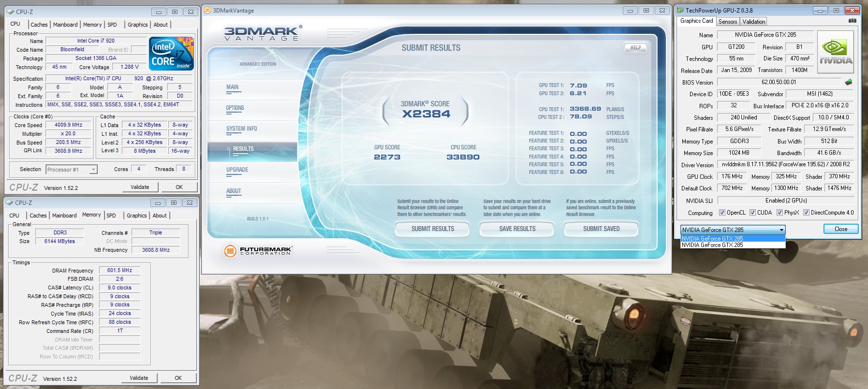Click the Futuremark Corporation logo
This screenshot has height=389, width=868.
point(258,251)
